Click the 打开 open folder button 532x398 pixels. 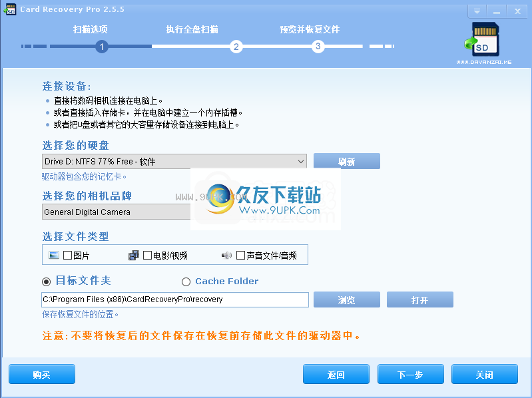(x=420, y=299)
